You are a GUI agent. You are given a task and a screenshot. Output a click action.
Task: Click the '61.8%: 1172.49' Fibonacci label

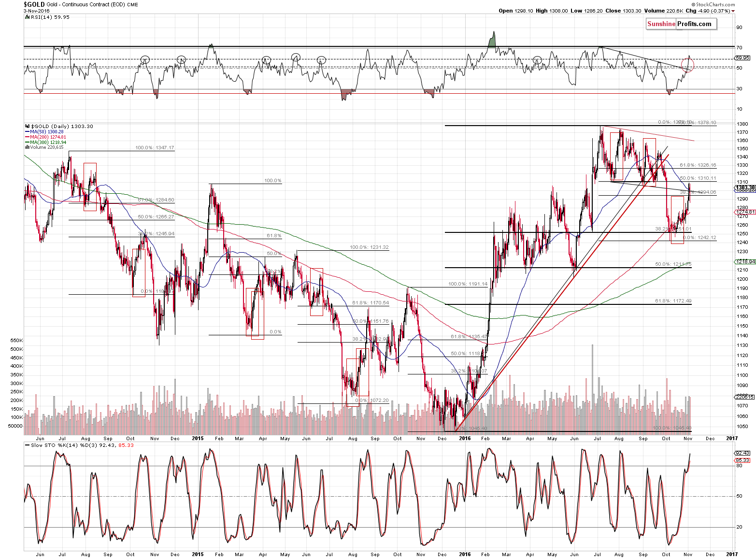tap(673, 301)
